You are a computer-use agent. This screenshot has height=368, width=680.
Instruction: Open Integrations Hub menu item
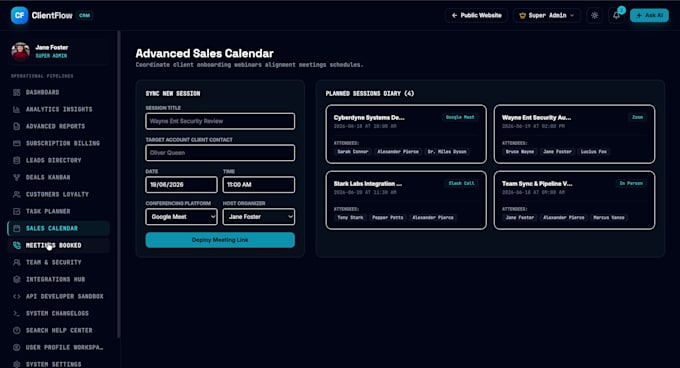[x=58, y=279]
